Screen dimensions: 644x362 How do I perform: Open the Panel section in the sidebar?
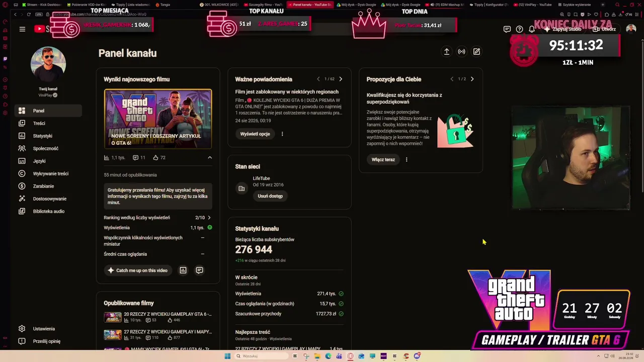49,111
